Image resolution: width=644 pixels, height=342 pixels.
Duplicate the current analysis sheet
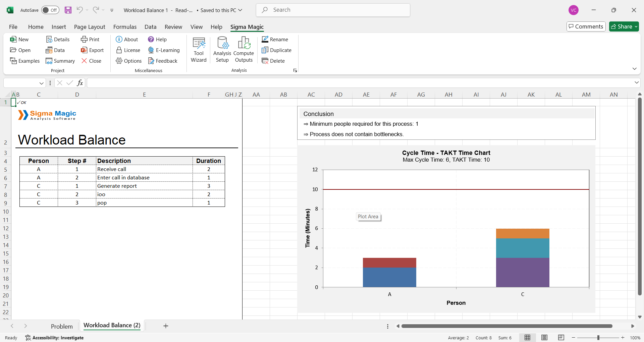[x=265, y=50]
